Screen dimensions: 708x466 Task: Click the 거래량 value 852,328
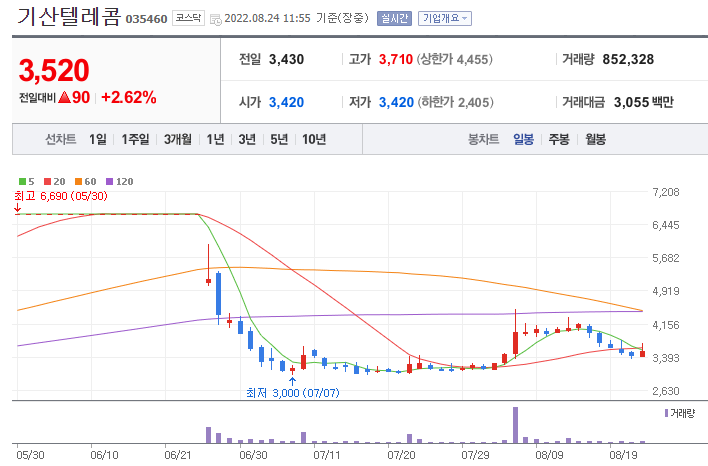[x=628, y=59]
